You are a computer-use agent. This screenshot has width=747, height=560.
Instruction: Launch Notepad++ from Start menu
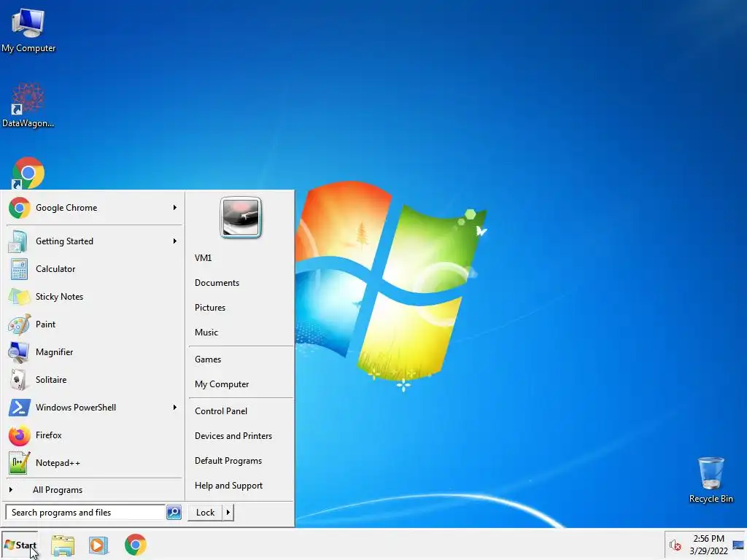tap(93, 462)
